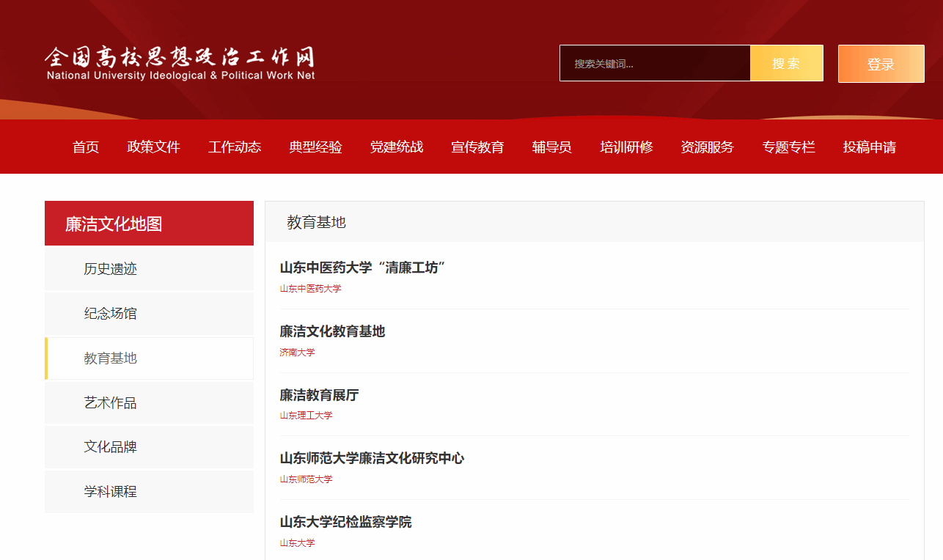943x560 pixels.
Task: Open the 政策文件 navigation menu item
Action: tap(153, 147)
